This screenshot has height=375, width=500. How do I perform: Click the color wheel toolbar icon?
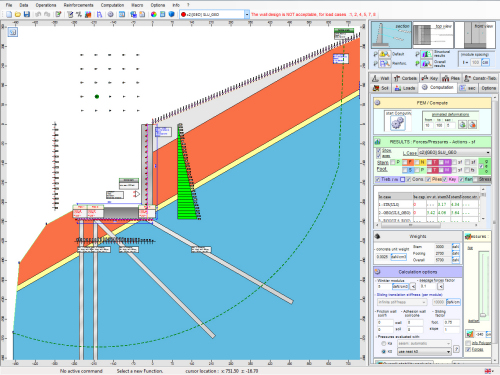(x=154, y=14)
